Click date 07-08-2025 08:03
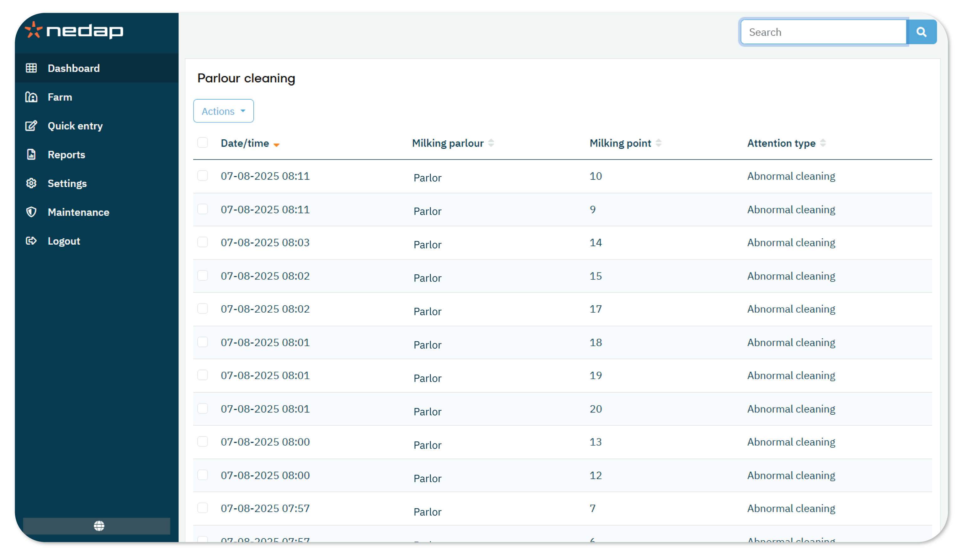The width and height of the screenshot is (966, 560). [265, 243]
